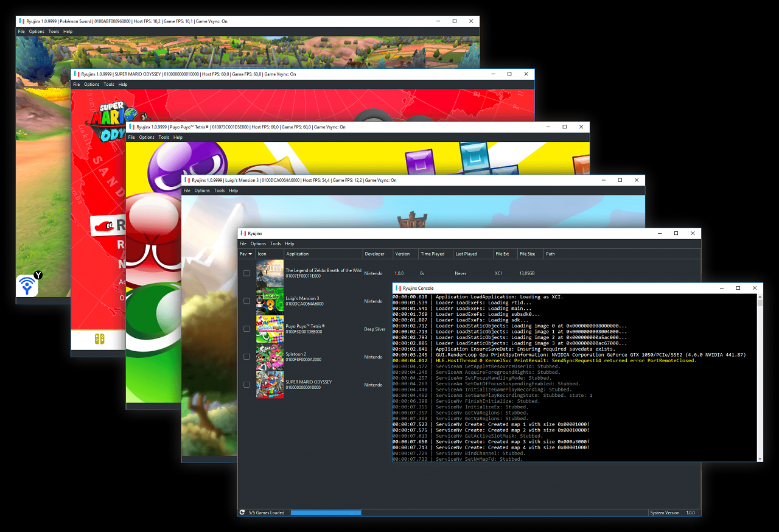Toggle favorite checkbox for Luigi's Mansion 3
Image resolution: width=779 pixels, height=532 pixels.
coord(246,301)
